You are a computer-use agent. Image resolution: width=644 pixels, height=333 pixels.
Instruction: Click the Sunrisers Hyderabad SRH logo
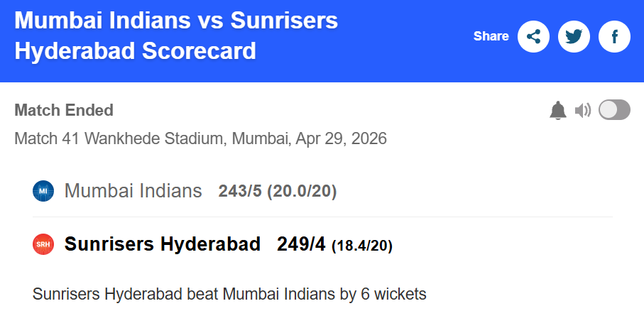point(43,245)
